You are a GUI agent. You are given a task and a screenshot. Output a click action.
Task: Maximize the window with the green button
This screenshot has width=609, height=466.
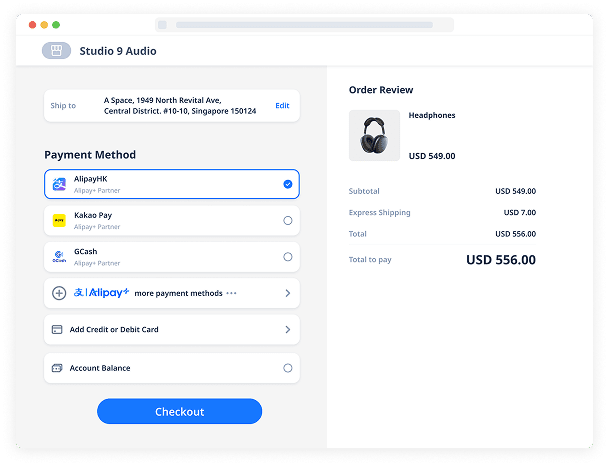point(56,25)
